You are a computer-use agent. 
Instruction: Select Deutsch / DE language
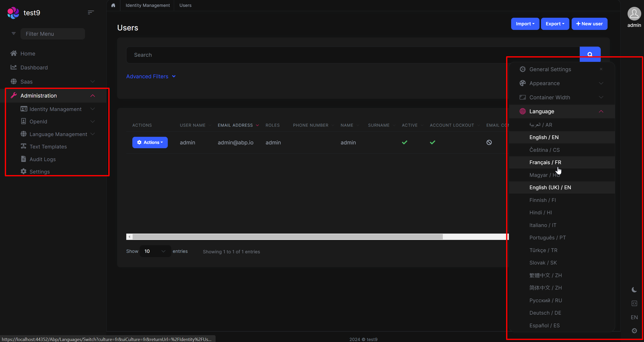(x=545, y=313)
